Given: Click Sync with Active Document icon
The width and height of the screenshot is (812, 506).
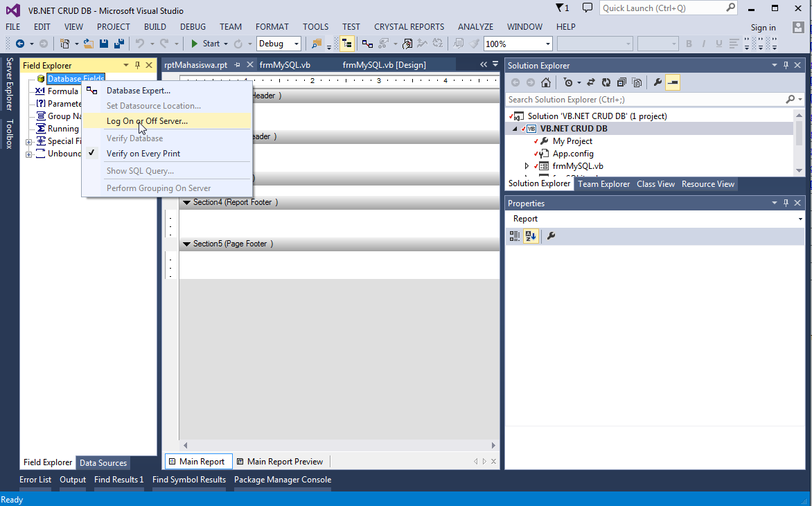Looking at the screenshot, I should (x=591, y=82).
